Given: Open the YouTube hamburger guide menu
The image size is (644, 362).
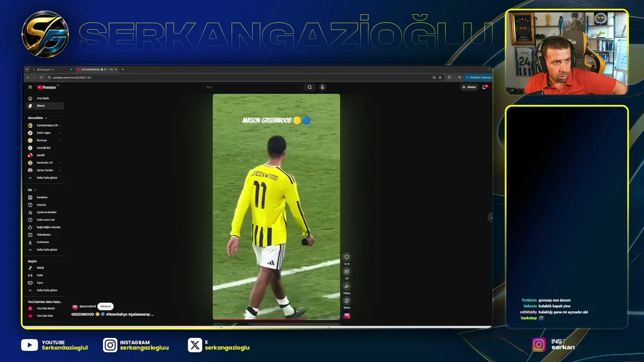Looking at the screenshot, I should [x=30, y=87].
